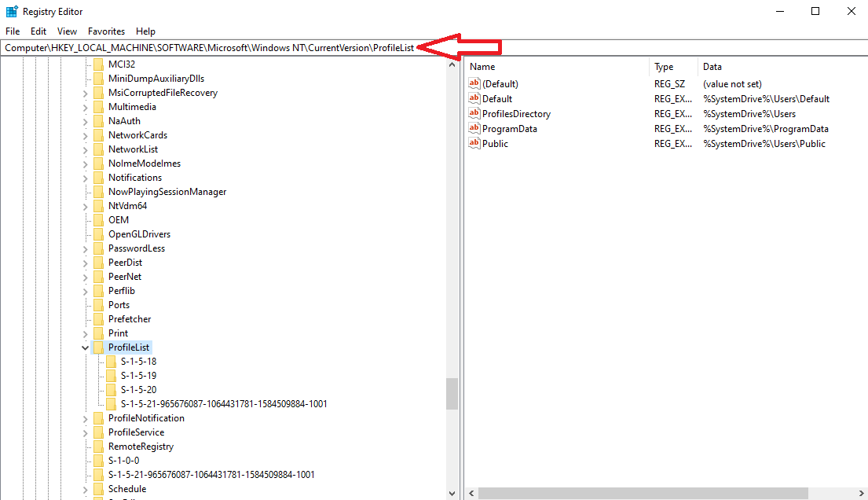Select the S-1-5-19 key
868x500 pixels.
click(138, 375)
